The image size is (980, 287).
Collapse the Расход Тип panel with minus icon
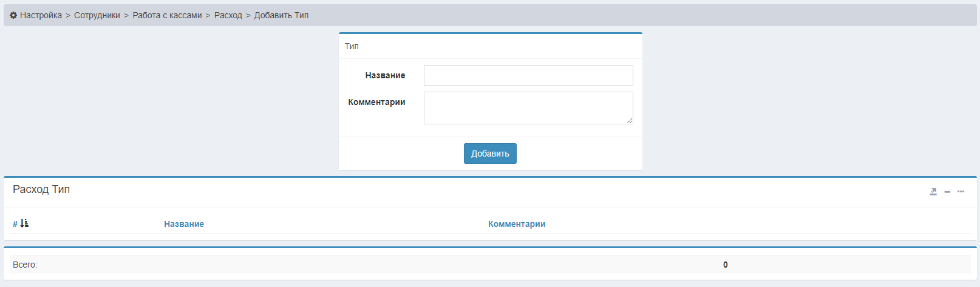pos(947,192)
